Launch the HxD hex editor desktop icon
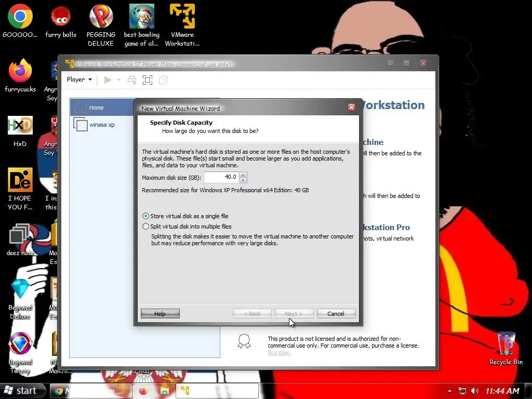Screen dimensions: 532x399 click(20, 131)
